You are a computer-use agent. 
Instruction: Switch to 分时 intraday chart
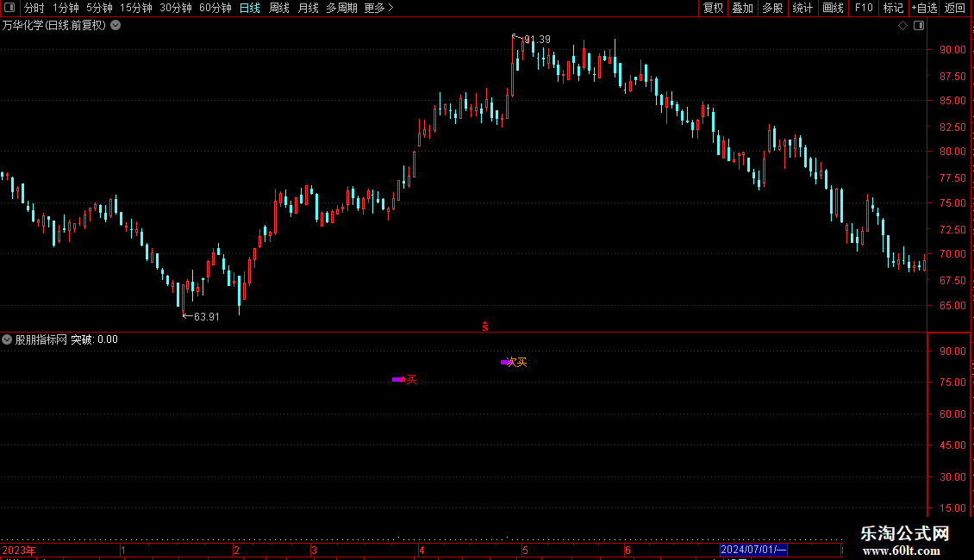[x=34, y=8]
